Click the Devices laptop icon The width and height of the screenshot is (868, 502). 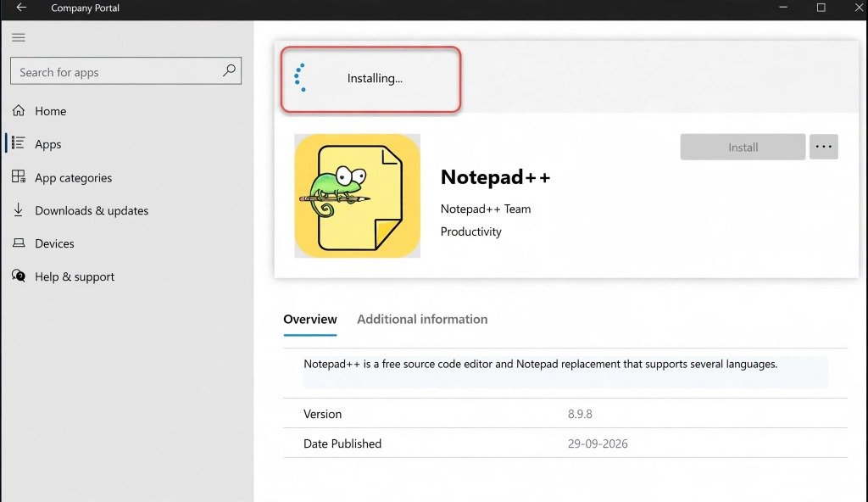(19, 243)
